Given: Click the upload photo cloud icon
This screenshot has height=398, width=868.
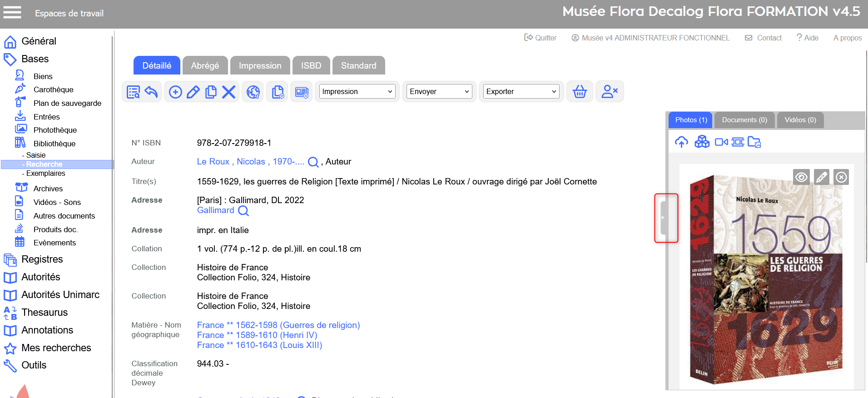Looking at the screenshot, I should (x=681, y=142).
